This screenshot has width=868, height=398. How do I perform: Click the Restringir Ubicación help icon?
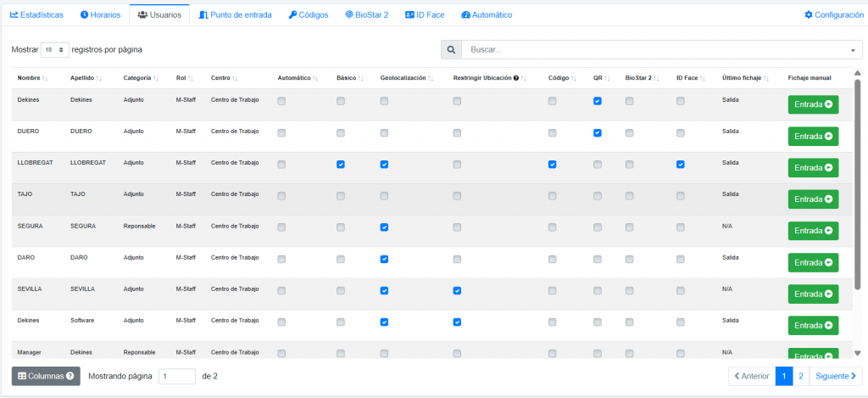516,78
